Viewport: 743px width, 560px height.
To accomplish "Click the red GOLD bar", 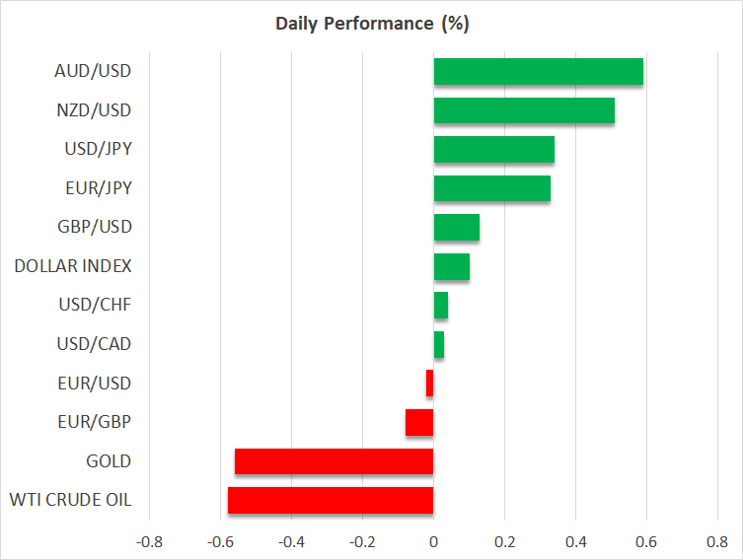I will pos(334,461).
